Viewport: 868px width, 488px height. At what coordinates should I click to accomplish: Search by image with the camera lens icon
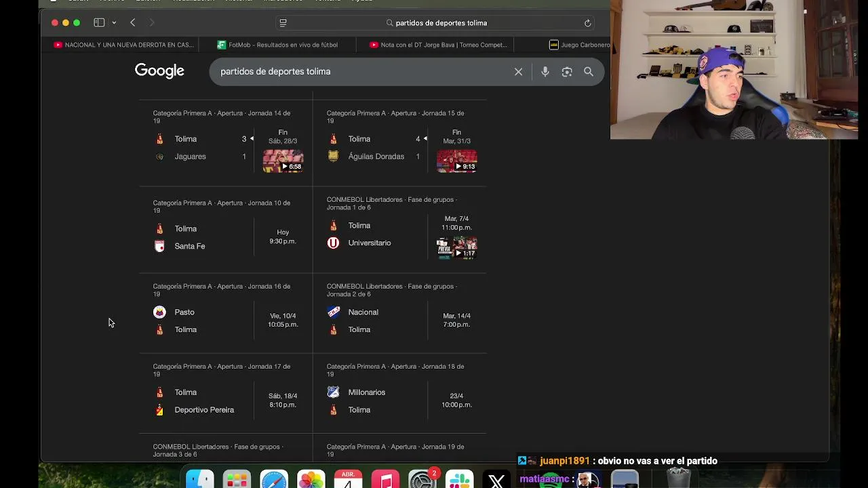[x=567, y=72]
